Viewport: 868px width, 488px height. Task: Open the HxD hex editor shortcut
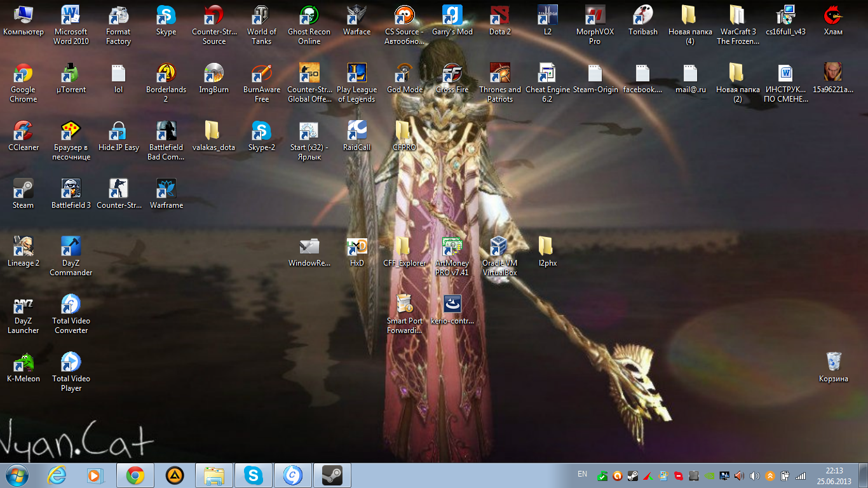click(357, 251)
